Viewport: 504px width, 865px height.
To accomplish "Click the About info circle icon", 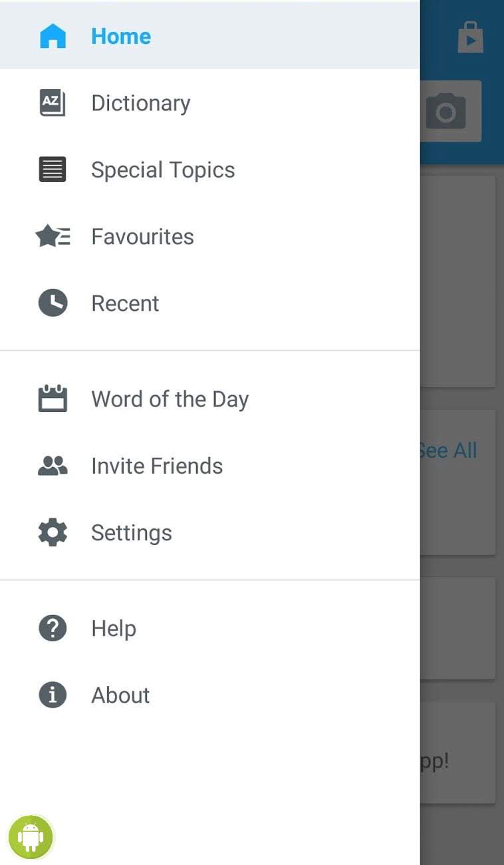I will [x=53, y=695].
